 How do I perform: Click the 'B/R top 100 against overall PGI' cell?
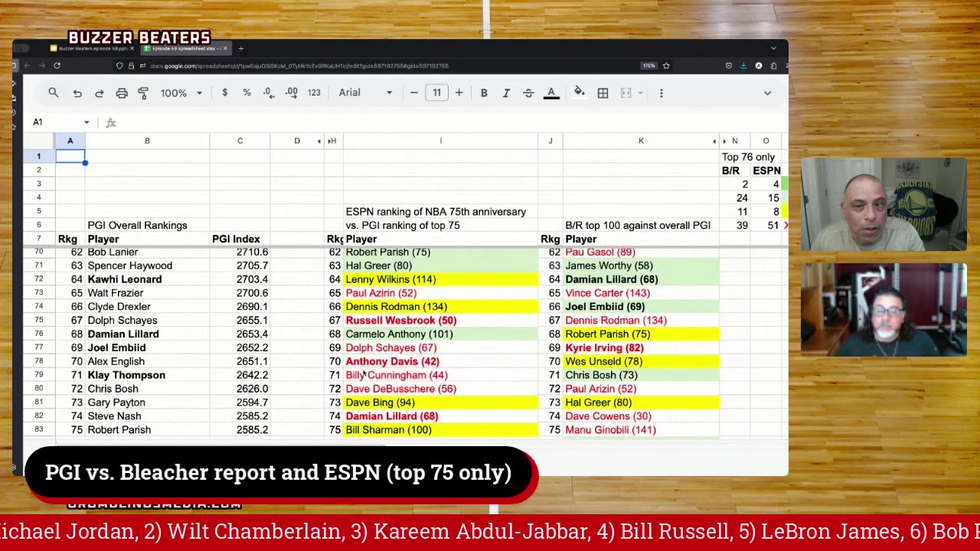[641, 225]
